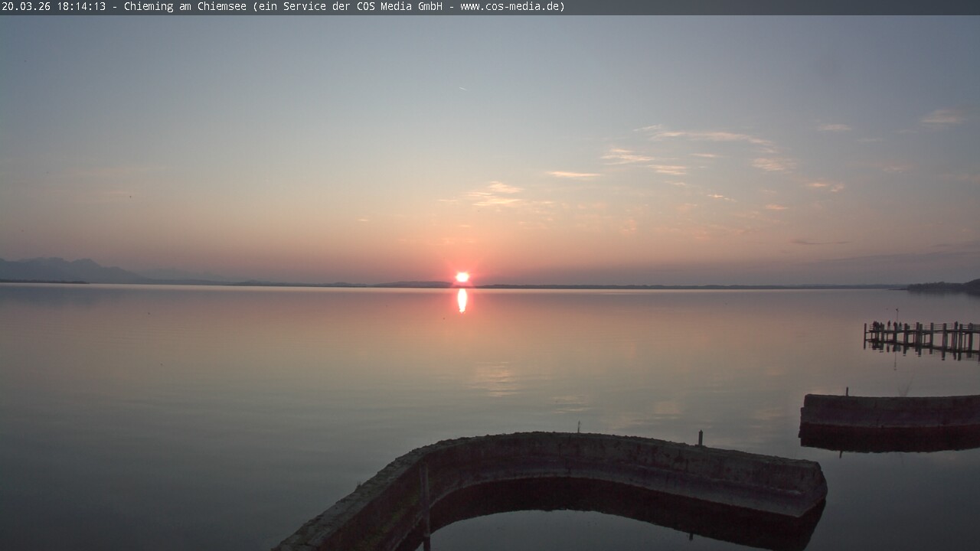Click the setting sun on horizon
Image resolution: width=980 pixels, height=551 pixels.
pyautogui.click(x=462, y=277)
